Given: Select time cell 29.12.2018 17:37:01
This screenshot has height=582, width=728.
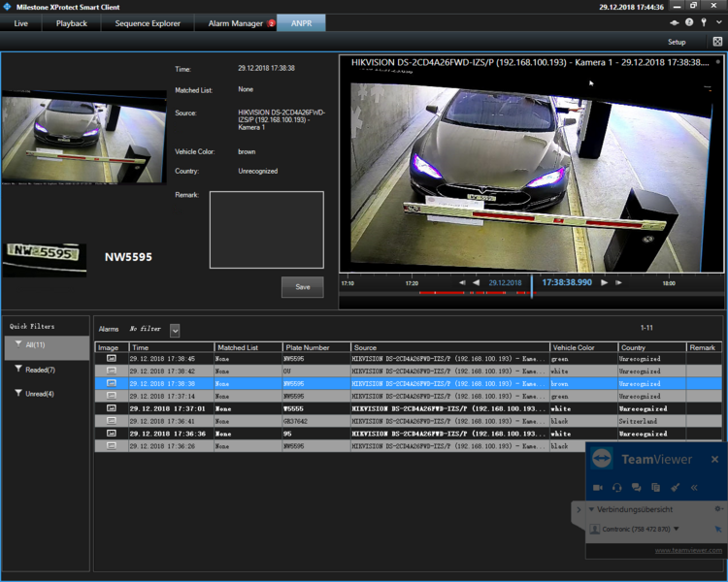Looking at the screenshot, I should [x=171, y=408].
